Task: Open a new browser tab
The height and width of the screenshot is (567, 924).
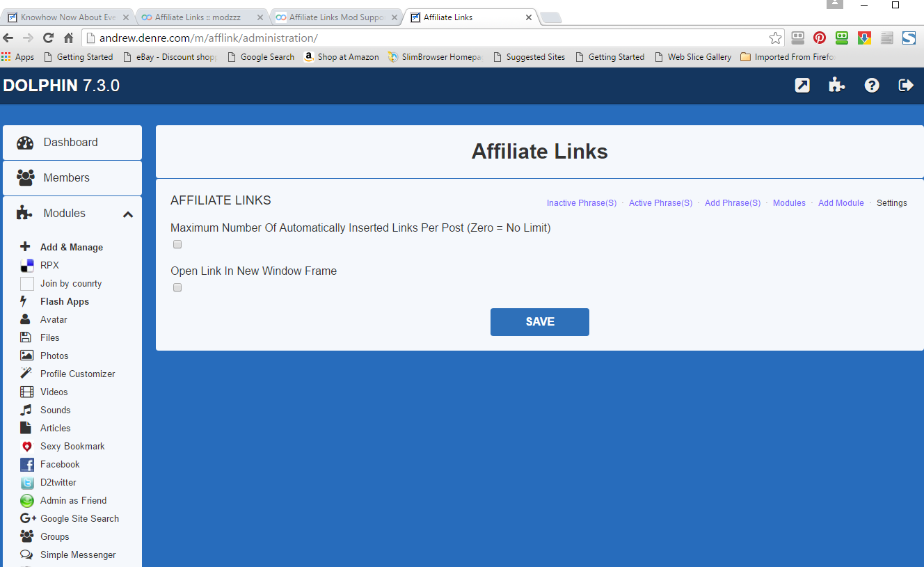Action: click(x=551, y=18)
